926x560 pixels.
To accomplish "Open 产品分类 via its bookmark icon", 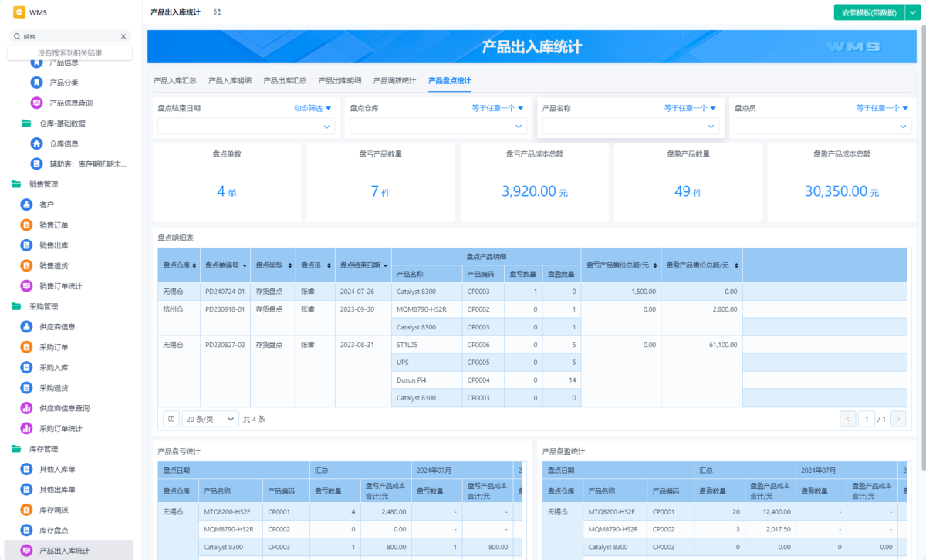I will tap(36, 83).
